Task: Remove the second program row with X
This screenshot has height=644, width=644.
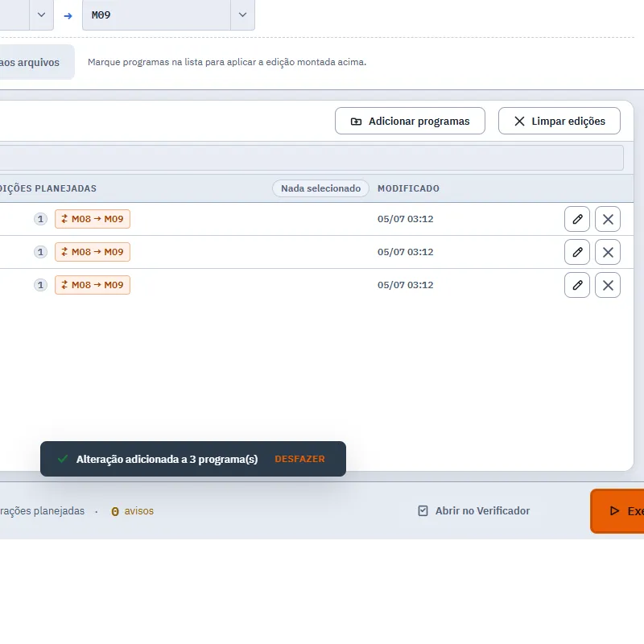Action: point(608,252)
